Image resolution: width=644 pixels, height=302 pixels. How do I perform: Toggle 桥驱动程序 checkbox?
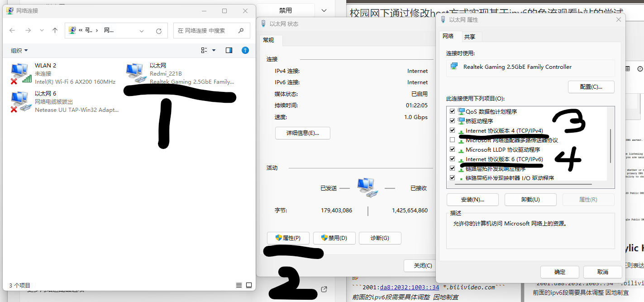(x=452, y=121)
